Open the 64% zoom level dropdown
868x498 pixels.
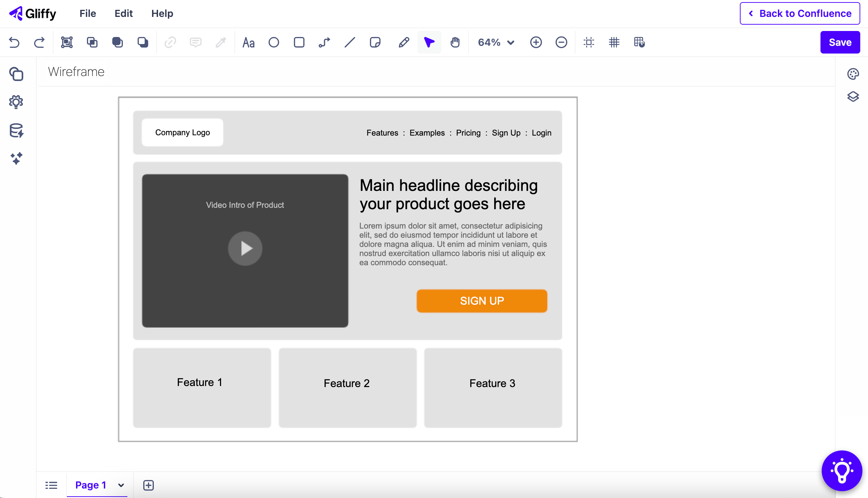(x=496, y=42)
